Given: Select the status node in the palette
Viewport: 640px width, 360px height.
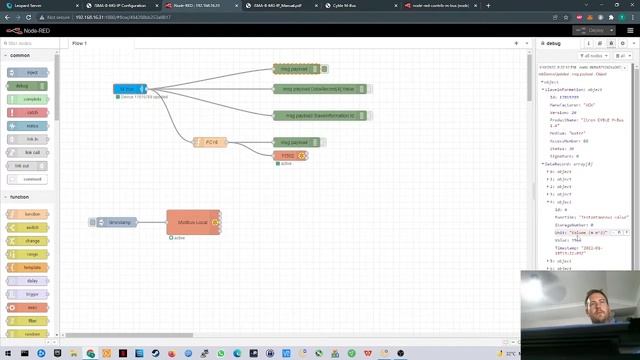Looking at the screenshot, I should click(x=27, y=126).
